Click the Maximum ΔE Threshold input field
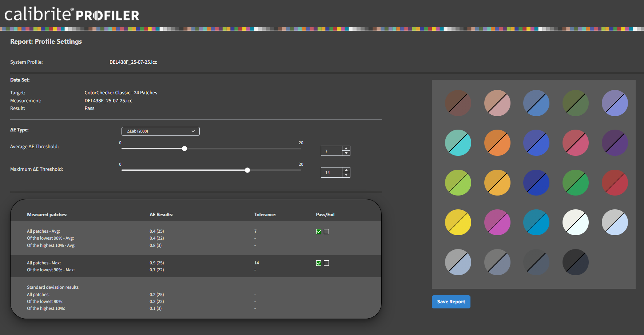The height and width of the screenshot is (335, 644). click(x=331, y=172)
